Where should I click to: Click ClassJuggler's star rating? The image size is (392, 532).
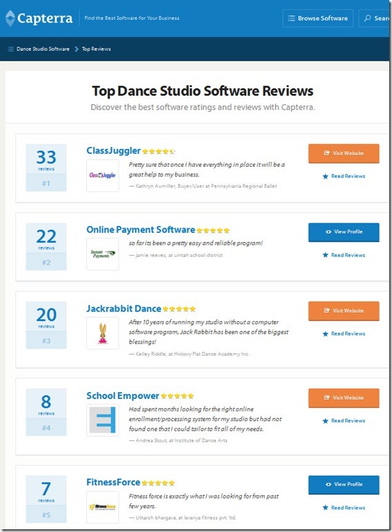pos(158,152)
